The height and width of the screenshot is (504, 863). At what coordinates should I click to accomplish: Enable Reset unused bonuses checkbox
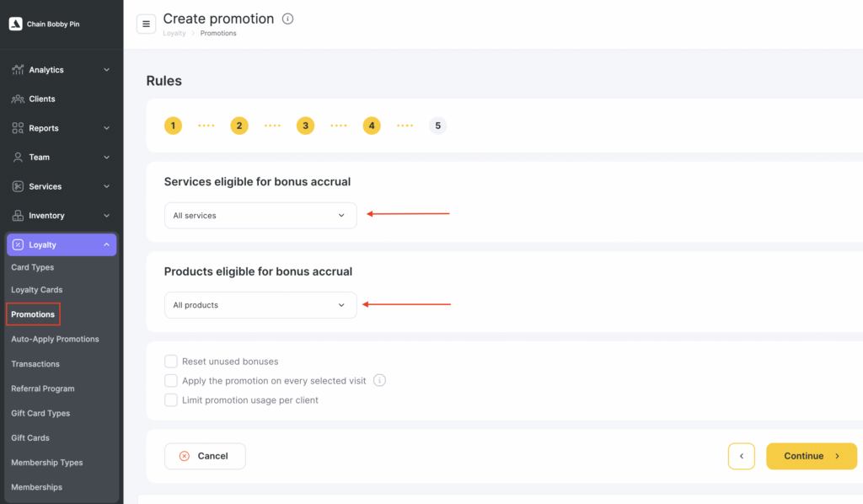(x=171, y=362)
